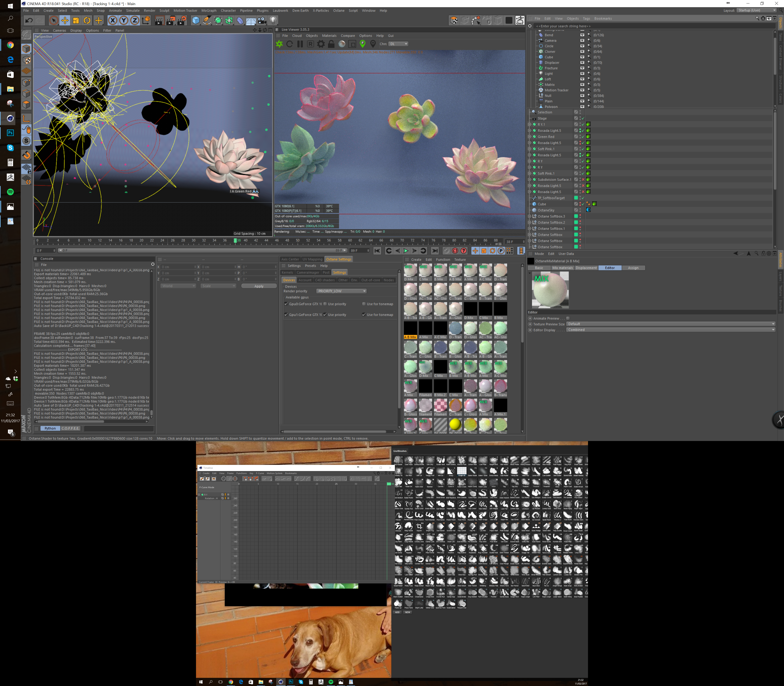Enable Use priority for Gpu0
Screen dimensions: 784x686
325,304
